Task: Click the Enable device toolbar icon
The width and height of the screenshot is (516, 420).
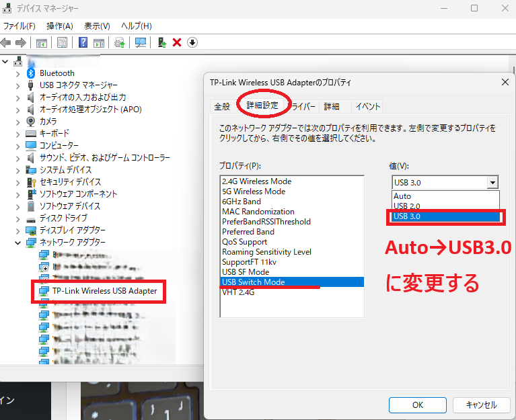Action: click(x=162, y=42)
